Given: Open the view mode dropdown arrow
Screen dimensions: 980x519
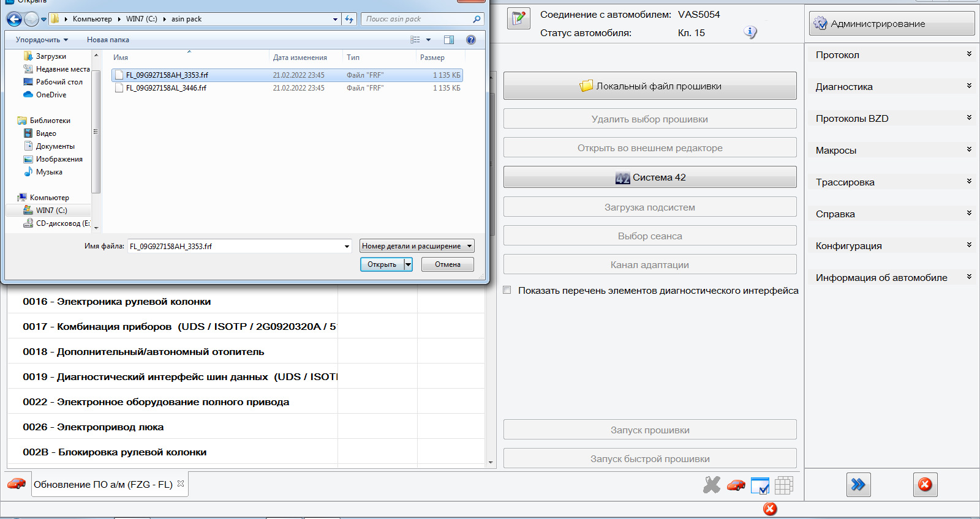Looking at the screenshot, I should pyautogui.click(x=428, y=40).
